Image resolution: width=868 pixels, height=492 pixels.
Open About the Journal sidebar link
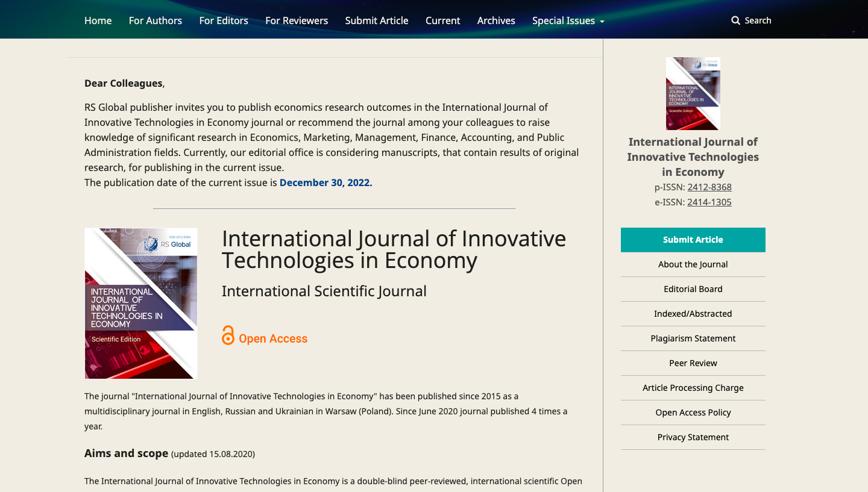(x=693, y=264)
